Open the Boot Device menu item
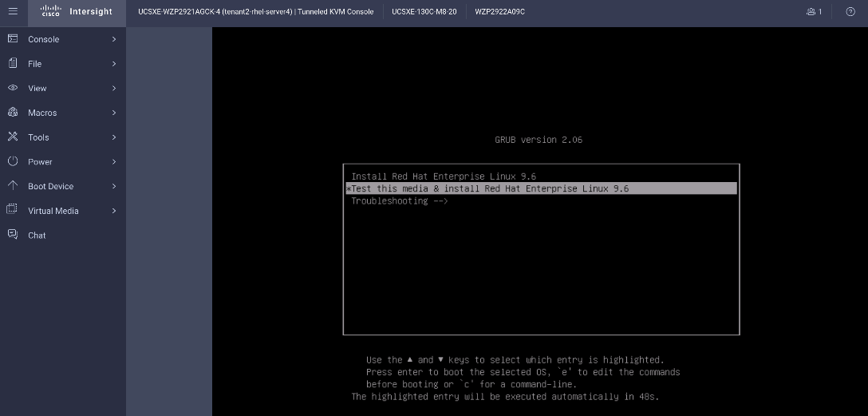This screenshot has height=416, width=868. point(63,186)
